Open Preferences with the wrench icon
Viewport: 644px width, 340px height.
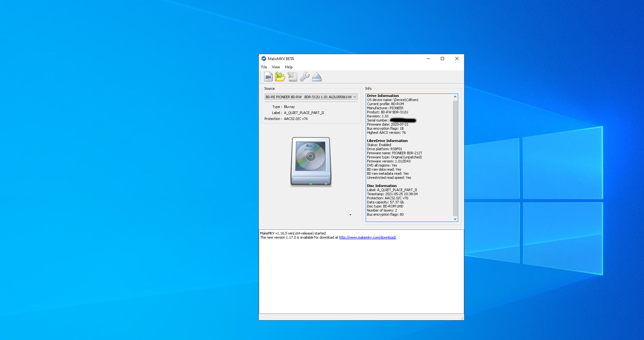coord(304,77)
